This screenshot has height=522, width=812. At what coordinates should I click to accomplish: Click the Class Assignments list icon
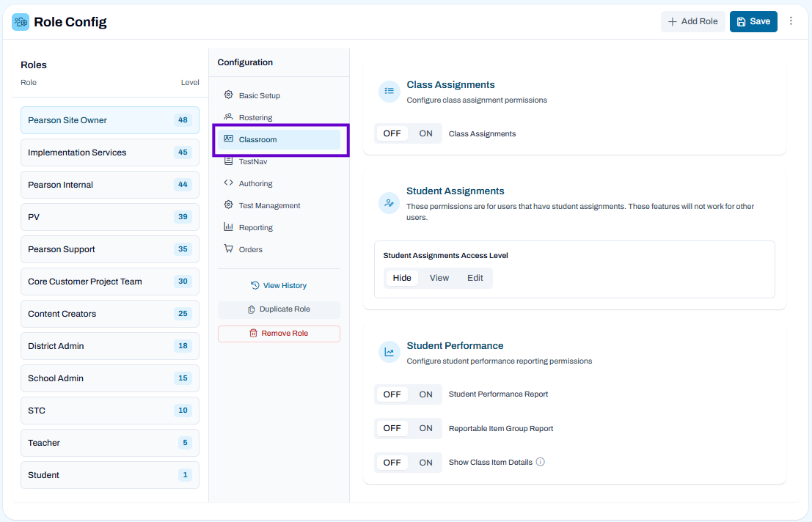(389, 92)
